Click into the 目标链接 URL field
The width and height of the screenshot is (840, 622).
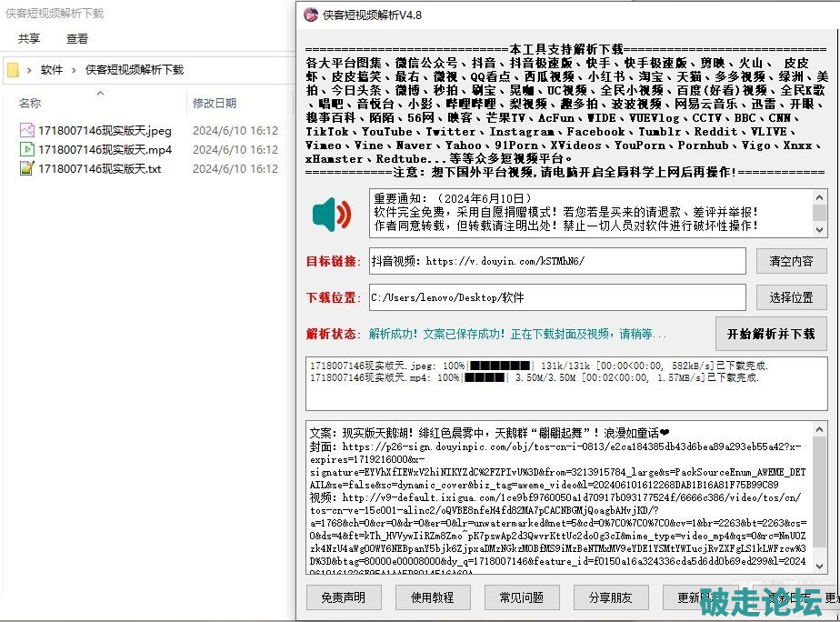[x=556, y=261]
